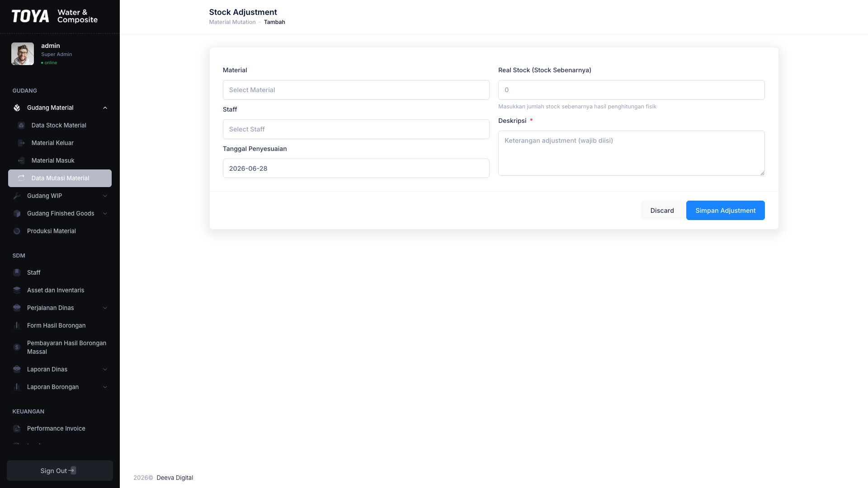Click the Material Masuk arrow icon
The height and width of the screenshot is (488, 868).
coord(21,161)
